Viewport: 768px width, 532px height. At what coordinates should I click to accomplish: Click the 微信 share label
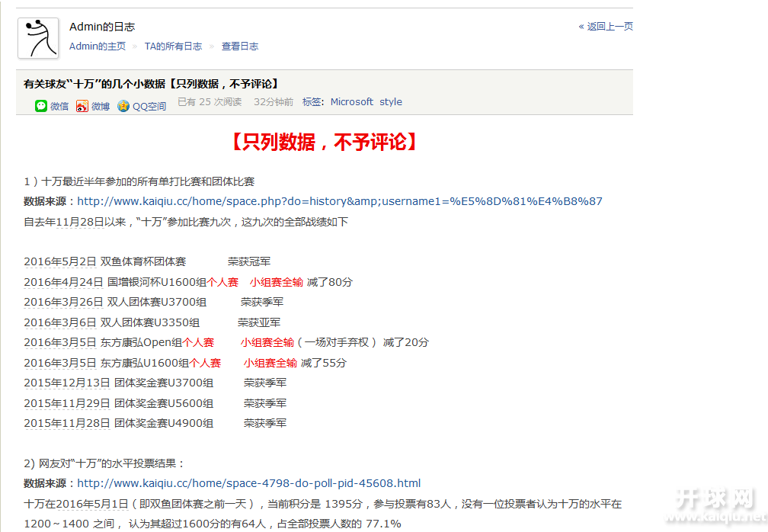point(59,106)
